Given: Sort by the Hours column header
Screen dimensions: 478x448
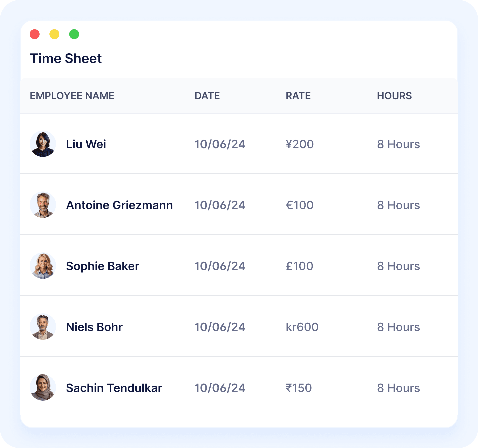Looking at the screenshot, I should click(394, 96).
